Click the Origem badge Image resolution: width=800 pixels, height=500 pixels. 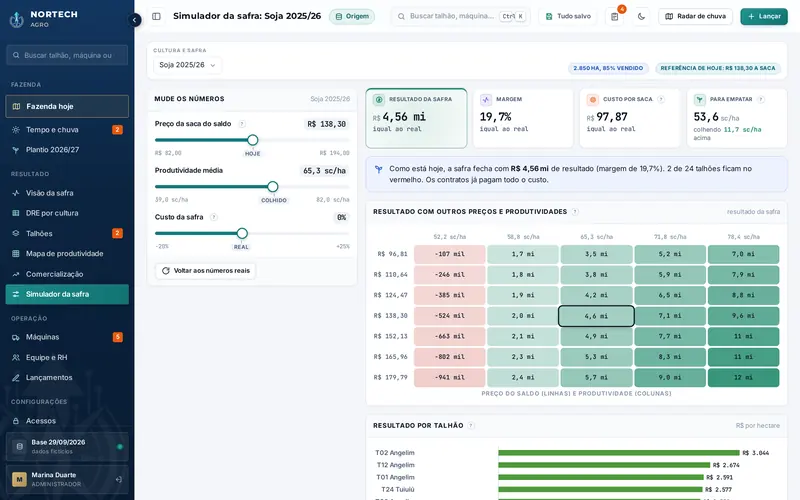coord(352,16)
